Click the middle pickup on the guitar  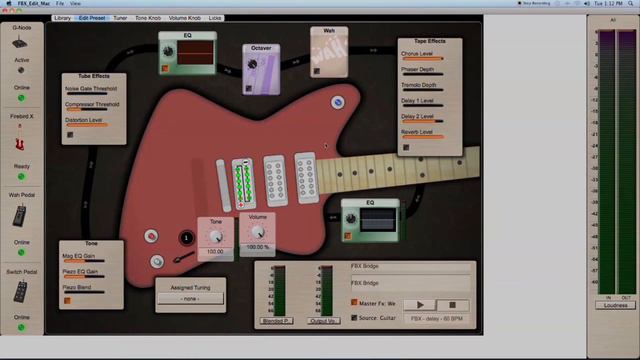[275, 180]
